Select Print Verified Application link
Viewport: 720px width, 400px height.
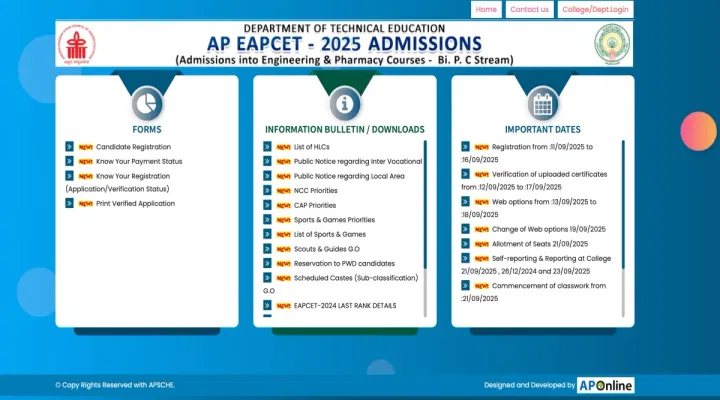[x=135, y=204]
